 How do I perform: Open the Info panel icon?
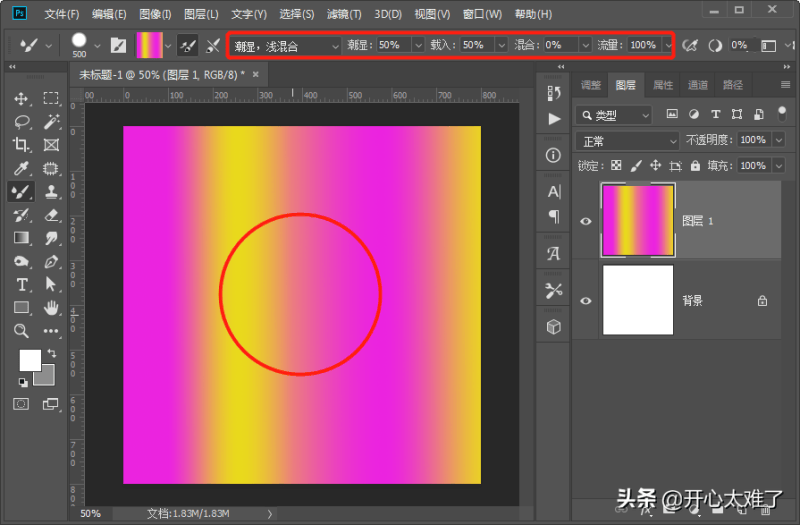click(554, 155)
